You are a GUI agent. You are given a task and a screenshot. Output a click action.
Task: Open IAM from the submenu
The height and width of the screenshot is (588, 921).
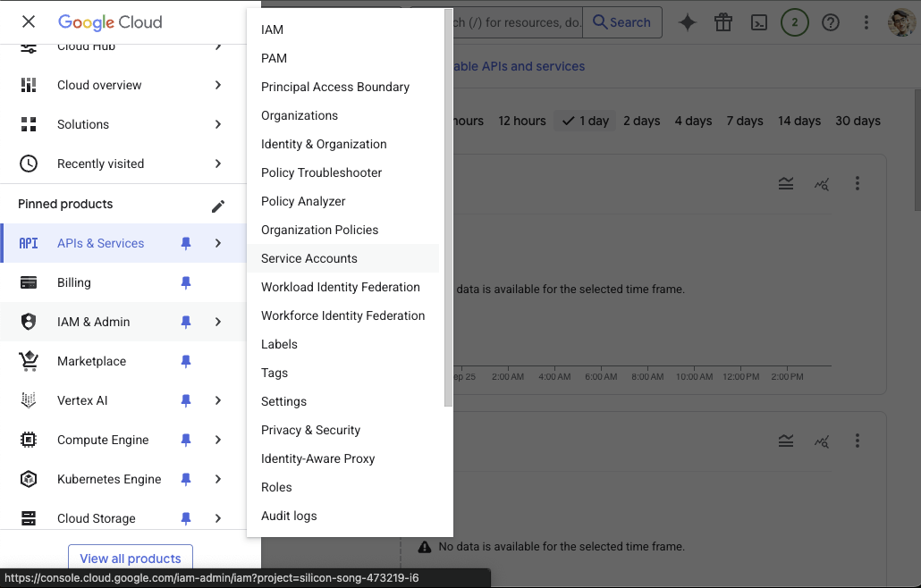point(272,29)
